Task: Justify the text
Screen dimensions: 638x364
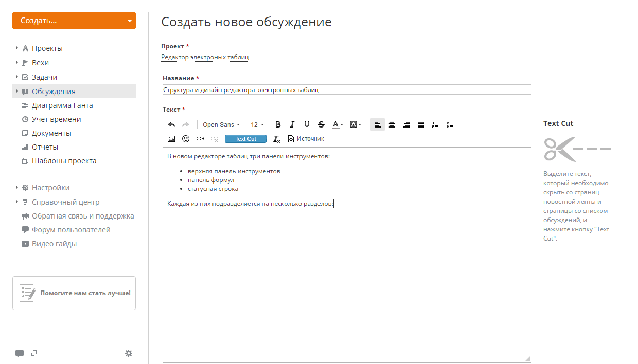Action: (x=421, y=124)
